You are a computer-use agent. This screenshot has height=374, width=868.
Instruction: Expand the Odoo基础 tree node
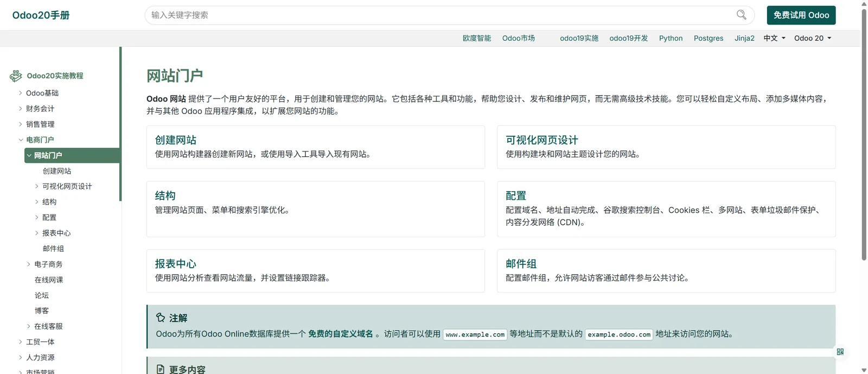pos(21,93)
